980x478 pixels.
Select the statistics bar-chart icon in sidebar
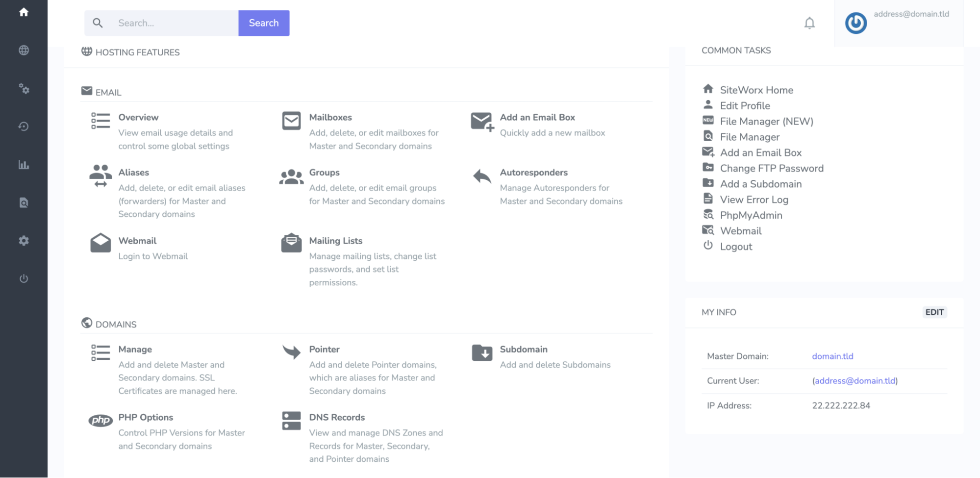(x=23, y=165)
